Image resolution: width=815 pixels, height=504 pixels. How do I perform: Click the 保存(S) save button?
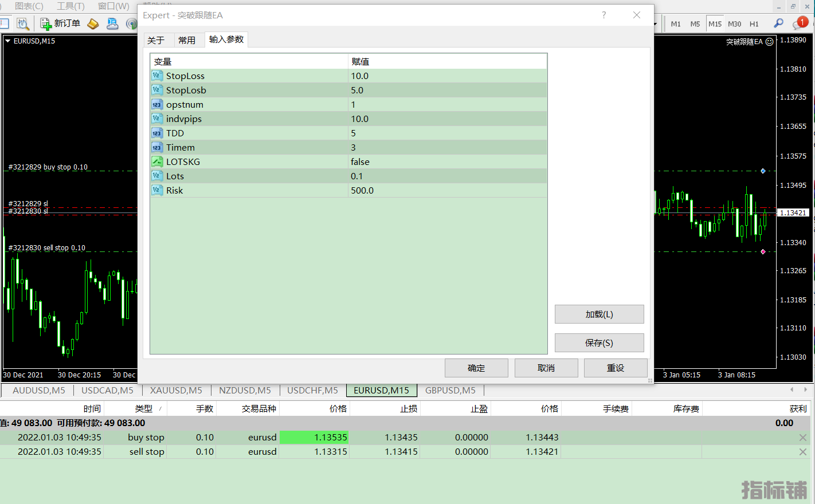[x=599, y=343]
